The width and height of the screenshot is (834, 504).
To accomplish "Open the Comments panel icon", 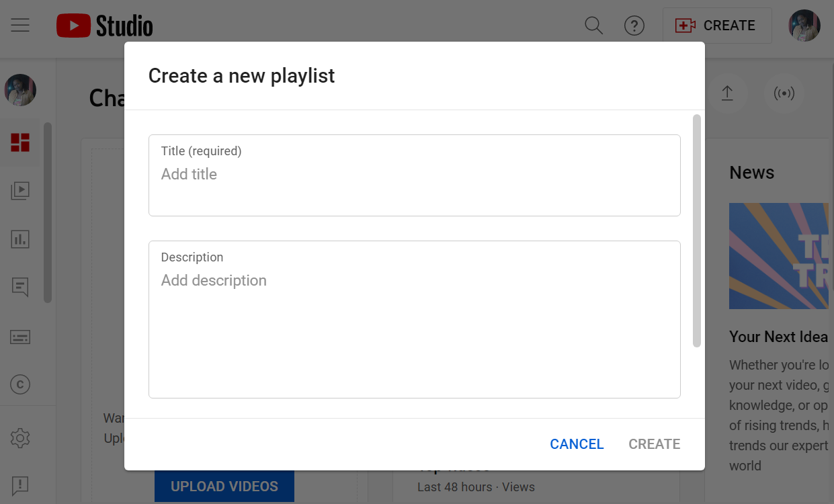I will [x=20, y=287].
